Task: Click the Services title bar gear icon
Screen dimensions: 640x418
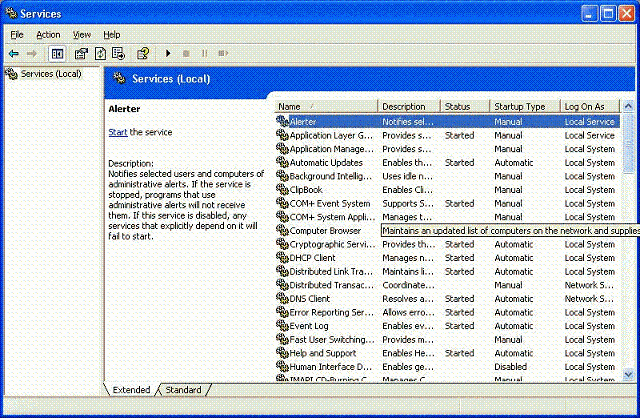Action: point(11,13)
